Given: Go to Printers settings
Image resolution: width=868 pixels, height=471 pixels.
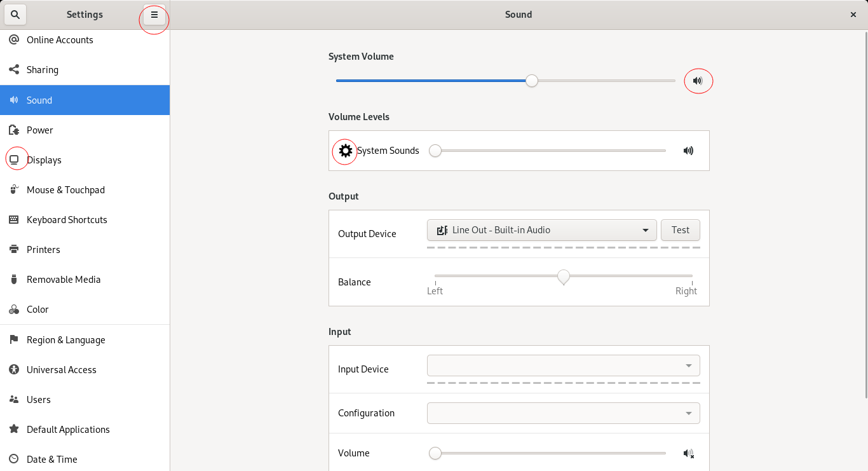Looking at the screenshot, I should point(85,250).
